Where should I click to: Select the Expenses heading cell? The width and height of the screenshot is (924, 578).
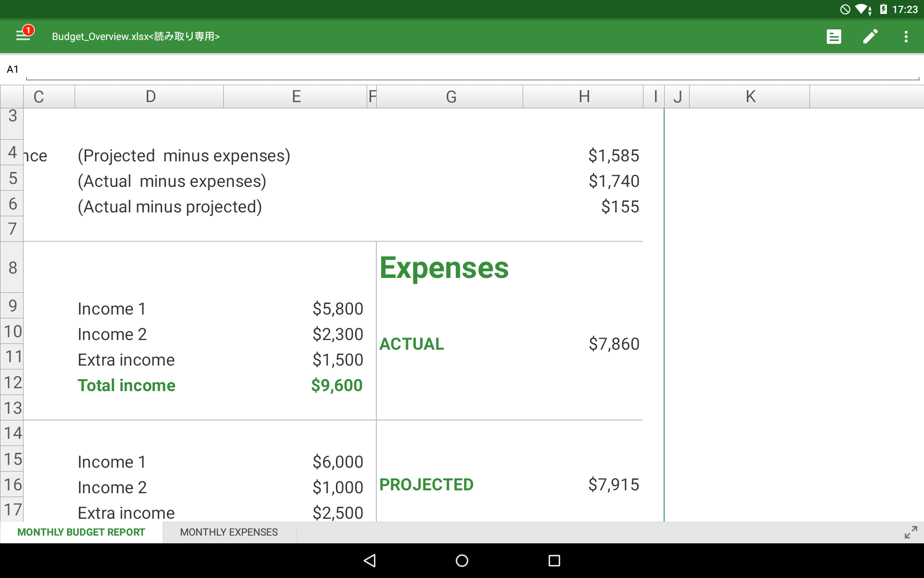pyautogui.click(x=444, y=268)
